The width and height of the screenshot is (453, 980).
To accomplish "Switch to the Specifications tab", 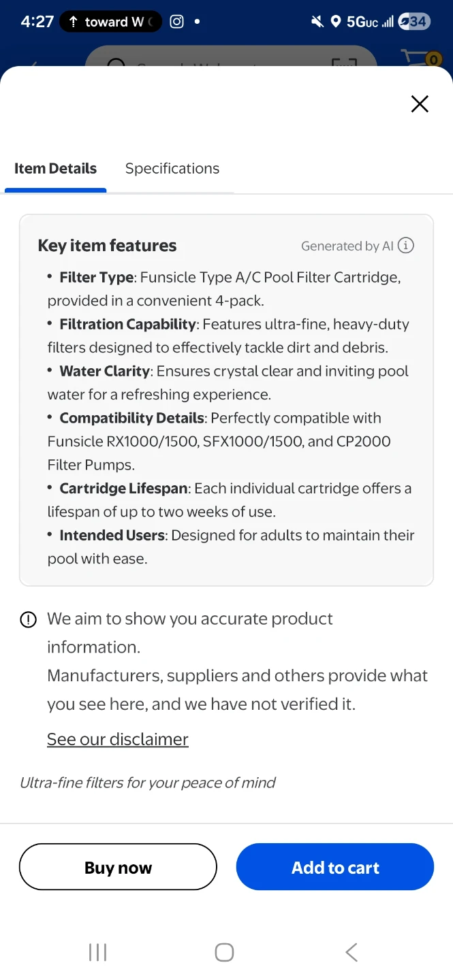I will tap(172, 169).
